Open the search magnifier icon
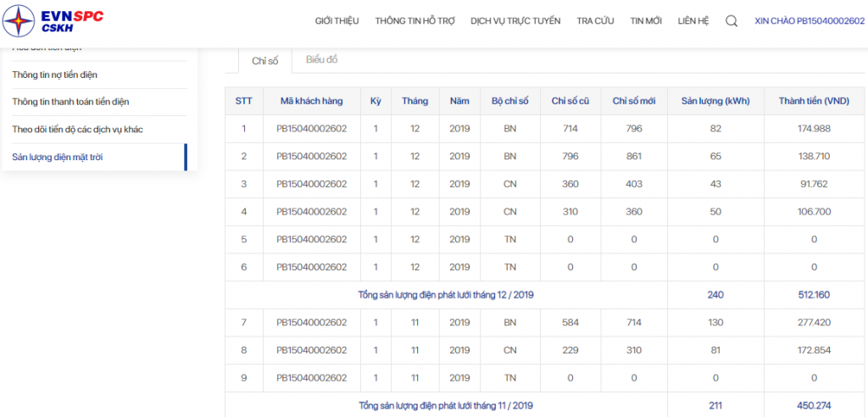 [732, 21]
